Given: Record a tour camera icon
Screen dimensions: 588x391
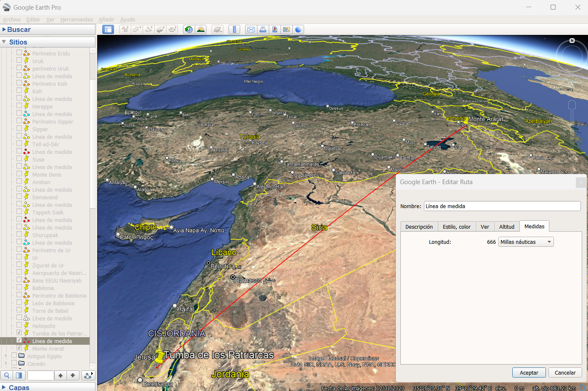Looking at the screenshot, I should click(x=172, y=29).
